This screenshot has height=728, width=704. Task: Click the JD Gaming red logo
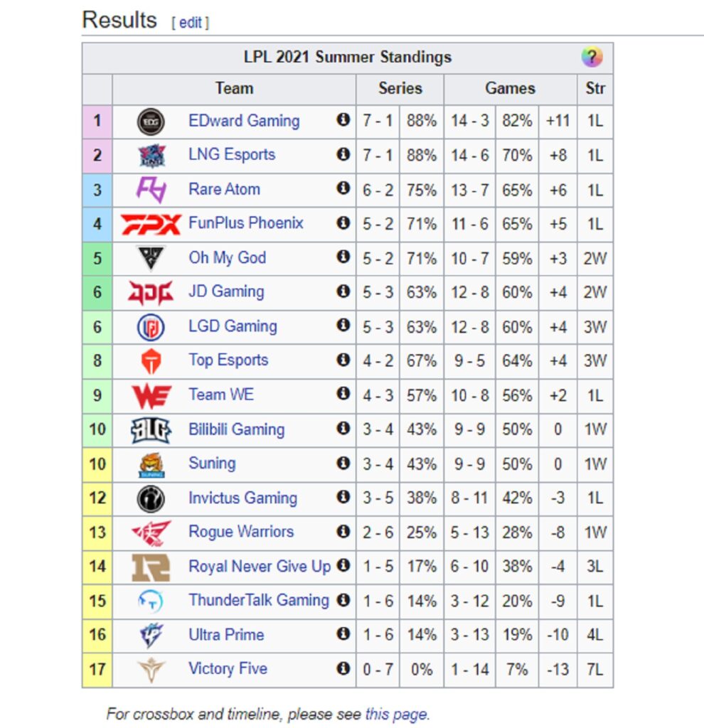pos(151,292)
